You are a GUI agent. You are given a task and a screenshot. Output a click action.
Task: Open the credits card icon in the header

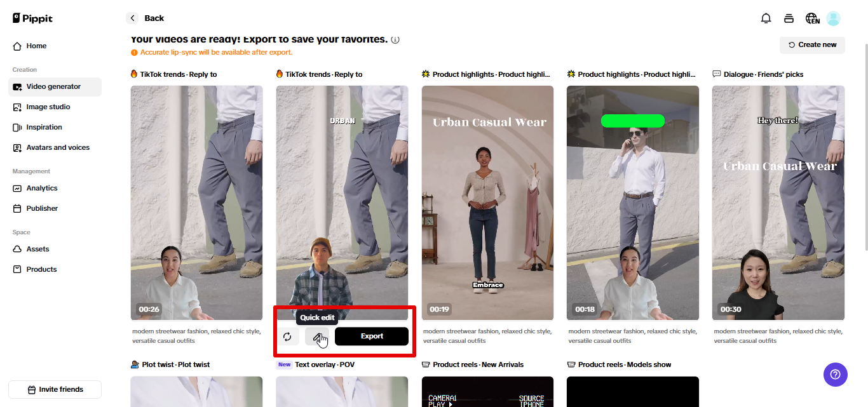789,18
